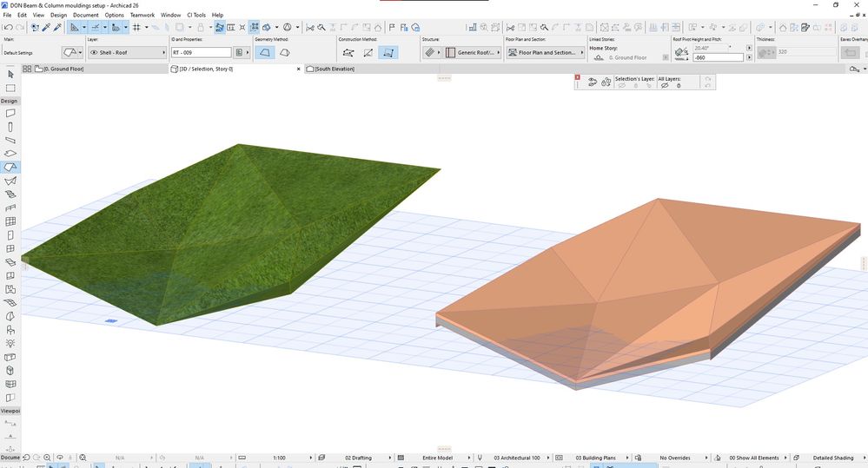Select the Roof tool in toolbox
868x468 pixels.
pos(10,167)
